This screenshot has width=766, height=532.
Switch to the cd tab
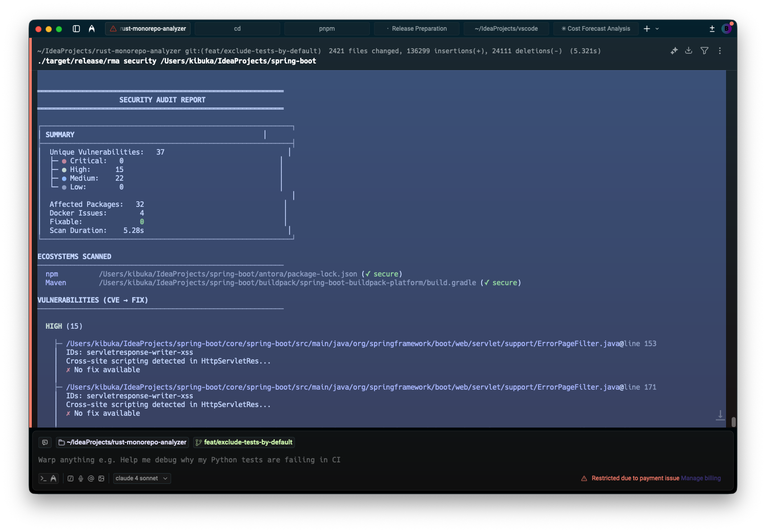[237, 29]
